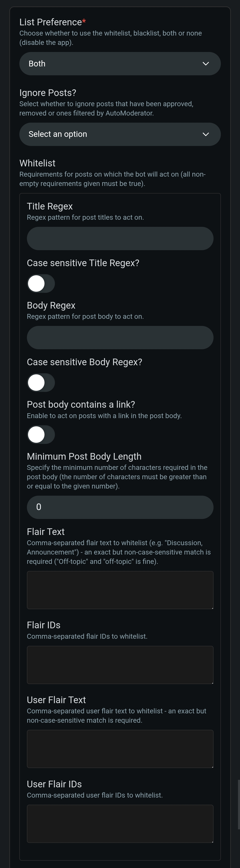Image resolution: width=240 pixels, height=868 pixels.
Task: Click the chevron arrow in Ignore Posts field
Action: 206,134
